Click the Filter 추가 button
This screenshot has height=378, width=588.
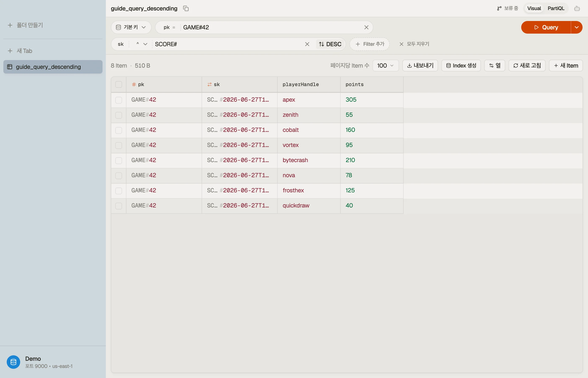point(369,44)
